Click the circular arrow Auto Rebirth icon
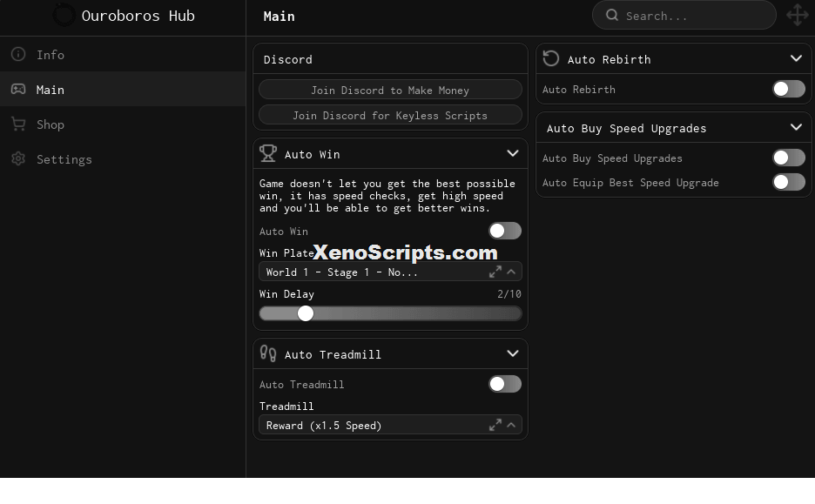815x504 pixels. point(551,58)
